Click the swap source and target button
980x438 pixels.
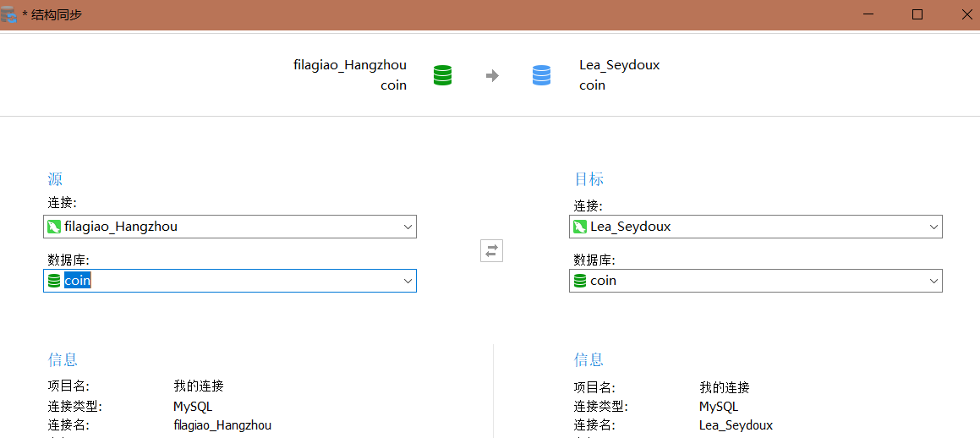[x=491, y=250]
